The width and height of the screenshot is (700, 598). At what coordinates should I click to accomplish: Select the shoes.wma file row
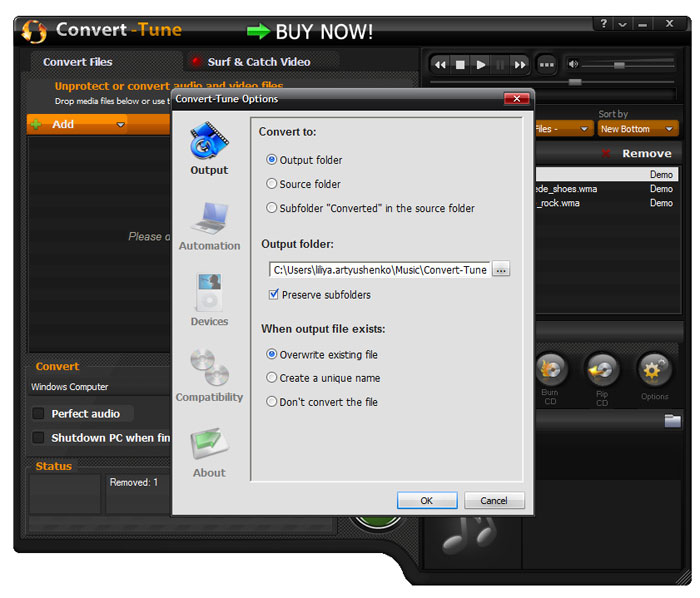606,189
